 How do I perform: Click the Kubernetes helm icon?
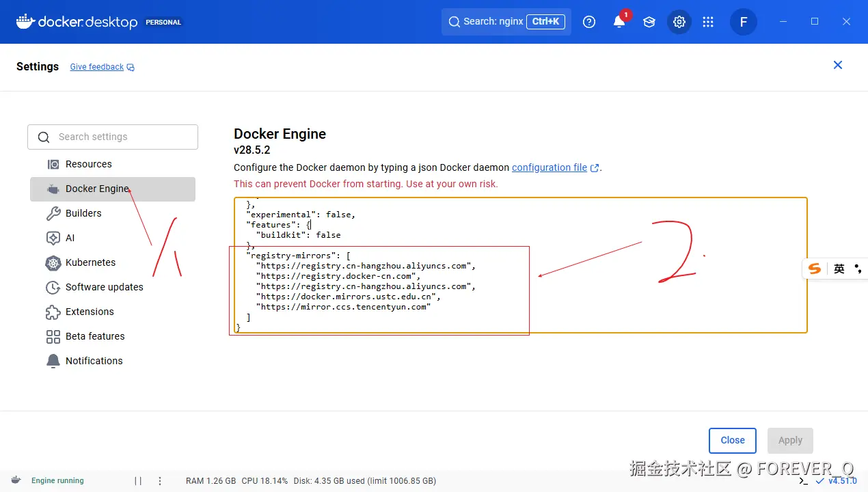(53, 262)
